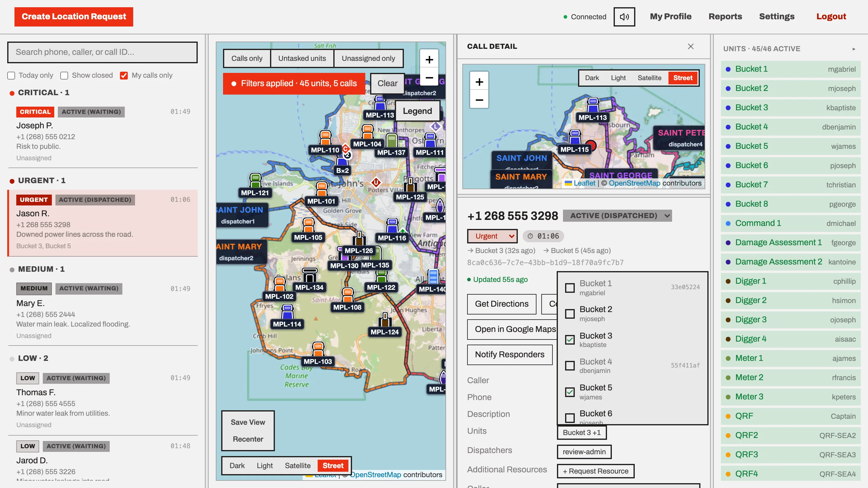Select the MPL-124 unit marker

pyautogui.click(x=385, y=325)
